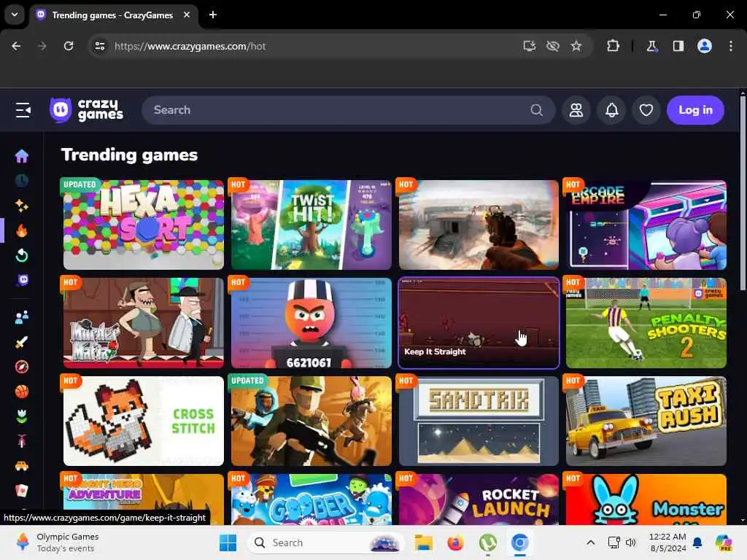Open the Penalty Shooters 2 thumbnail
The height and width of the screenshot is (560, 747).
pyautogui.click(x=646, y=323)
